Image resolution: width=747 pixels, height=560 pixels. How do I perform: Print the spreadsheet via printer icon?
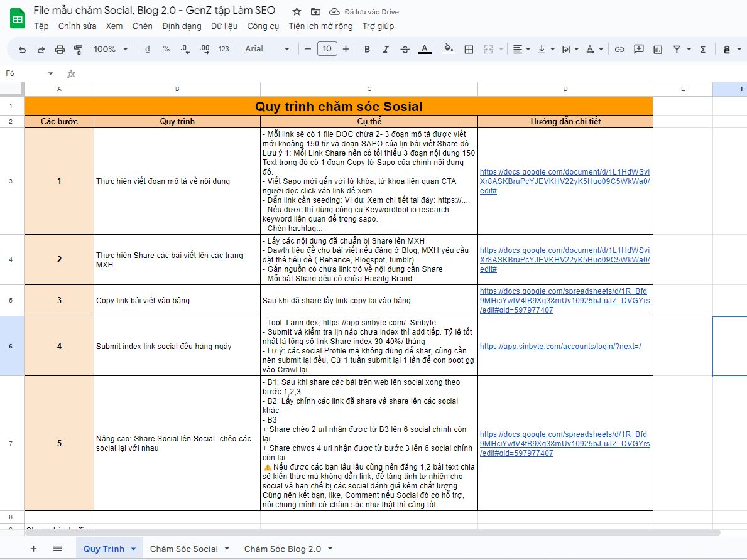tap(60, 49)
